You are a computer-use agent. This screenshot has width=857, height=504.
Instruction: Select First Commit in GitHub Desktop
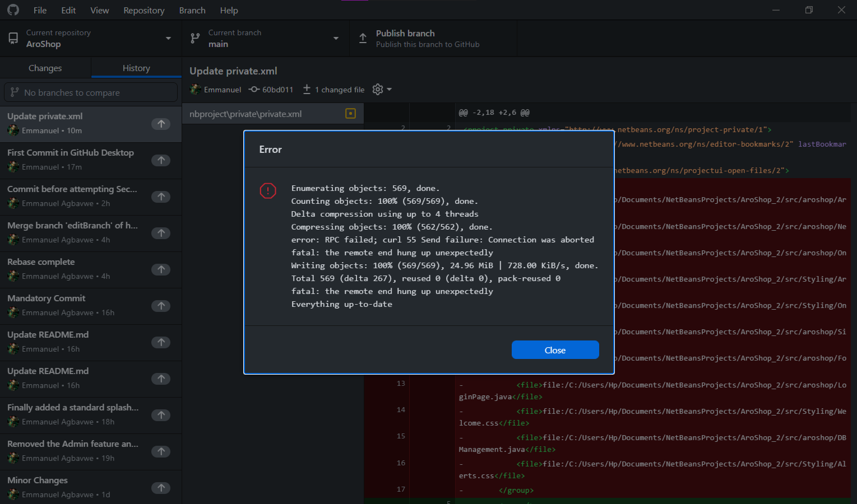click(91, 160)
